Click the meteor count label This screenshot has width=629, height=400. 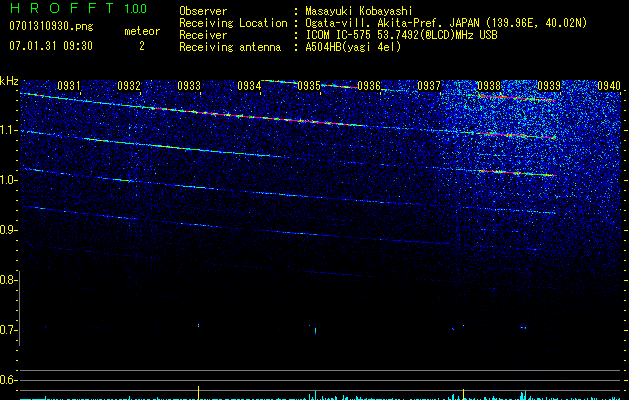tap(142, 31)
